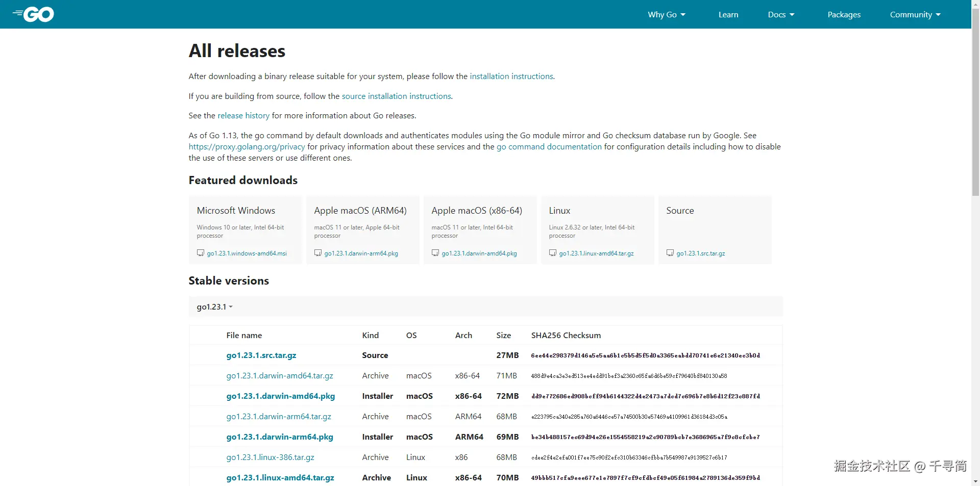Click the download icon in the Linux featured card
The width and height of the screenshot is (980, 486).
tap(553, 253)
